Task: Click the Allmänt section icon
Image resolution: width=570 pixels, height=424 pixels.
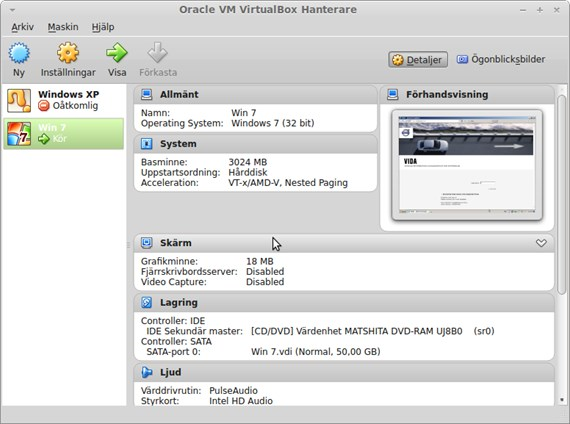Action: pyautogui.click(x=146, y=94)
